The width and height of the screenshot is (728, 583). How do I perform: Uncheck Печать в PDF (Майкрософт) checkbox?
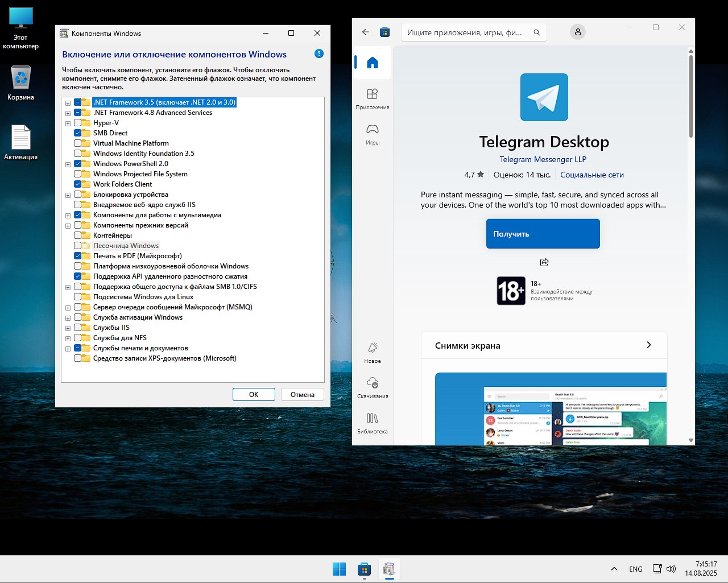78,256
